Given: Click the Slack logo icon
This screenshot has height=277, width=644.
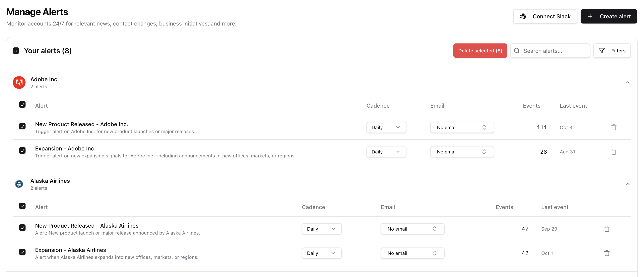Looking at the screenshot, I should [x=523, y=17].
